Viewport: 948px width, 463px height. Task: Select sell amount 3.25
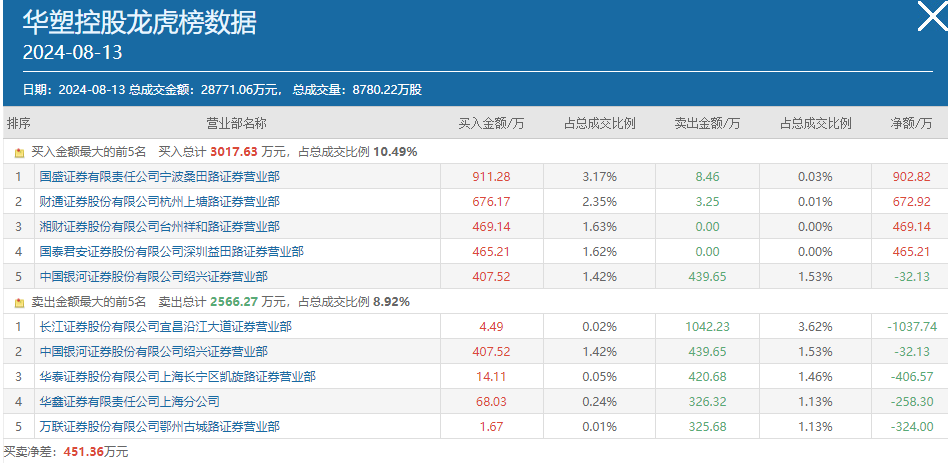[x=707, y=202]
